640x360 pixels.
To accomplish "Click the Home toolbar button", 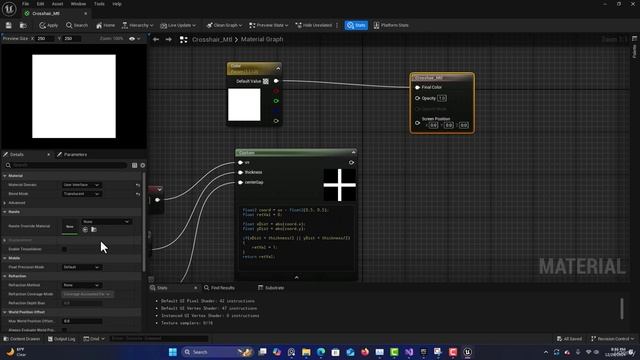I will 105,25.
